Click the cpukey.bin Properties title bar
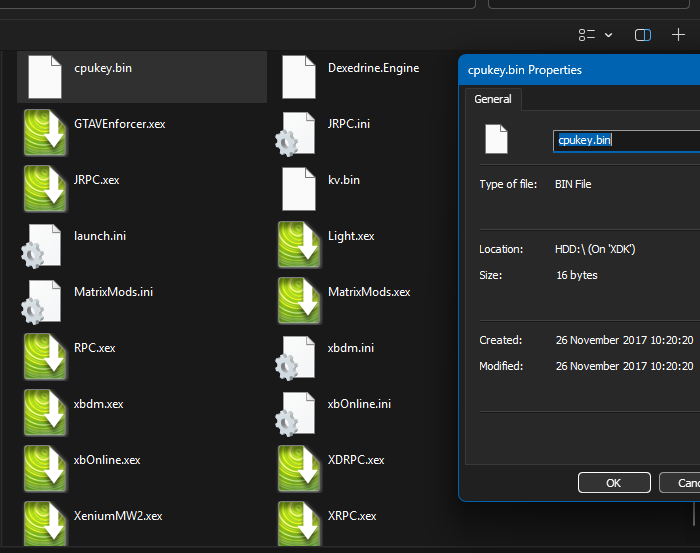 point(579,70)
